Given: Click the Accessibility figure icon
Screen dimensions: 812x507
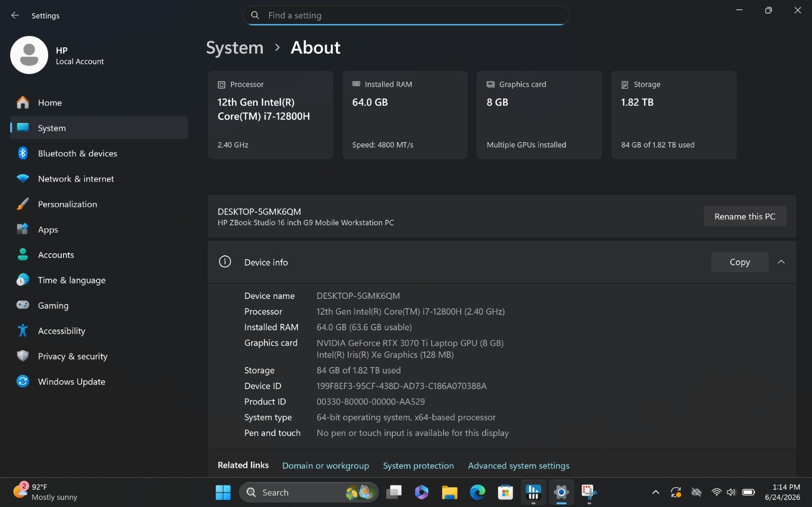Looking at the screenshot, I should 23,331.
